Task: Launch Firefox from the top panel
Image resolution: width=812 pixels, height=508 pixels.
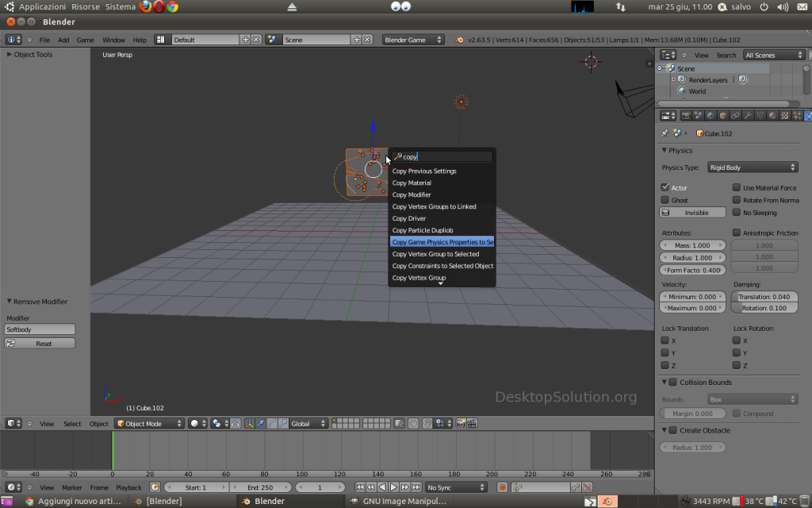Action: 146,6
